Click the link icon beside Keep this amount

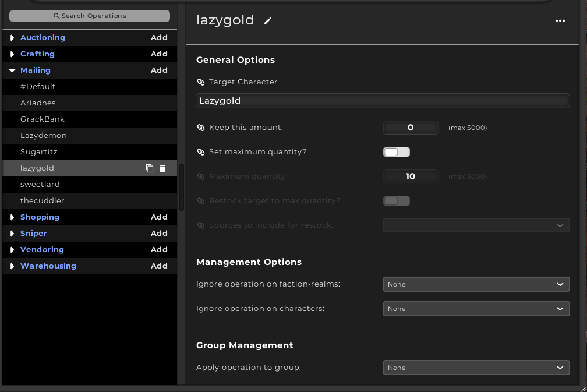tap(201, 128)
